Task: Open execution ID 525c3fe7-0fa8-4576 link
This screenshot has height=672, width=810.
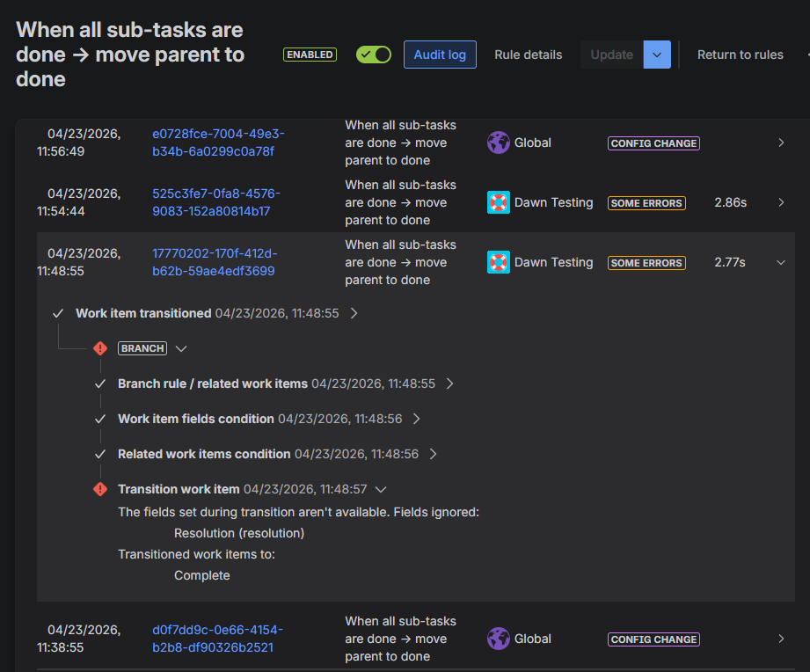Action: tap(216, 202)
